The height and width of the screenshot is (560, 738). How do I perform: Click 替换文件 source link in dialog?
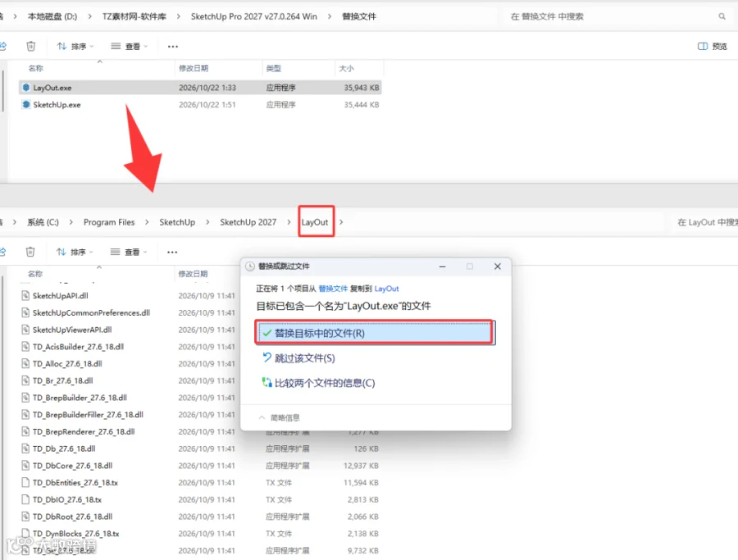point(333,289)
